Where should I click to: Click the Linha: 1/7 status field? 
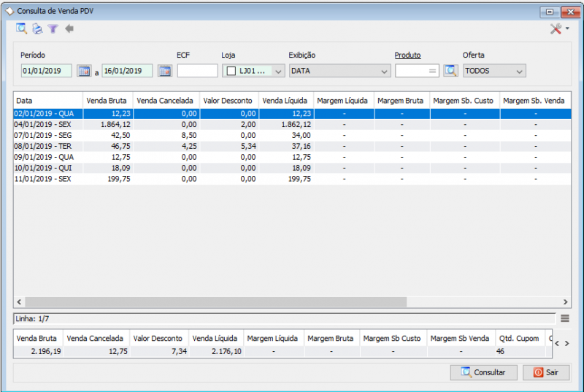coord(285,319)
